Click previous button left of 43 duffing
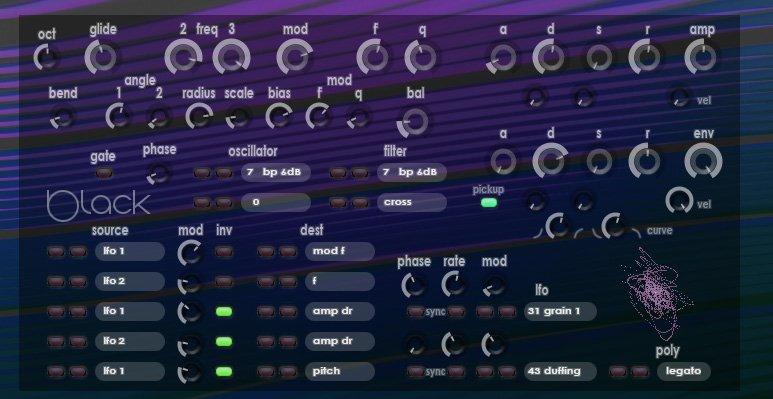Screen dimensions: 773x399 pyautogui.click(x=485, y=371)
